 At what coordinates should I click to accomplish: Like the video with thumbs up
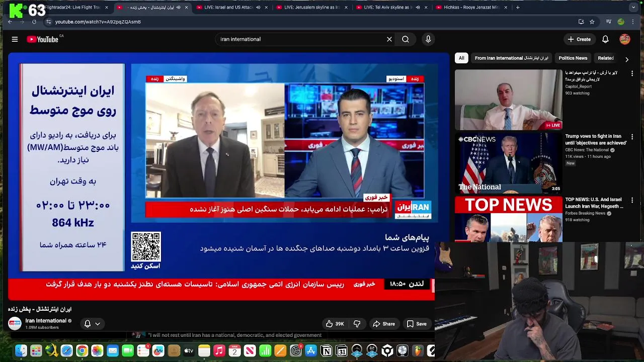(335, 324)
